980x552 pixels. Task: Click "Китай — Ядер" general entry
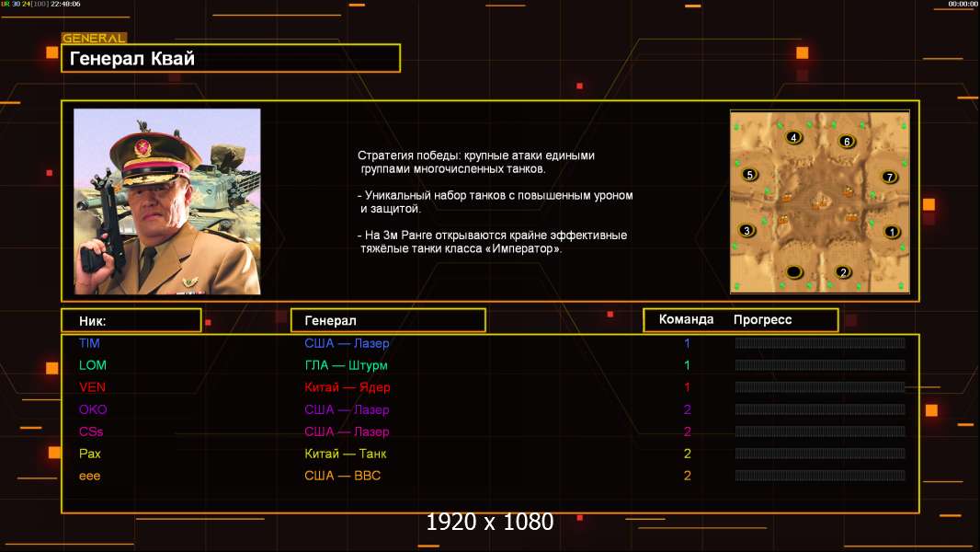pyautogui.click(x=347, y=387)
